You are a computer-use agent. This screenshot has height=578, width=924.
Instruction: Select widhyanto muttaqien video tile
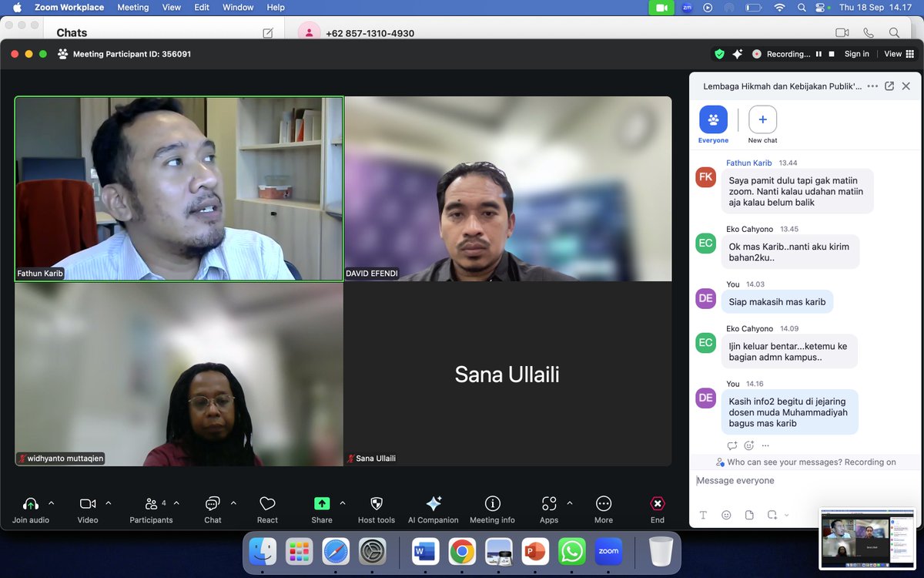(179, 375)
